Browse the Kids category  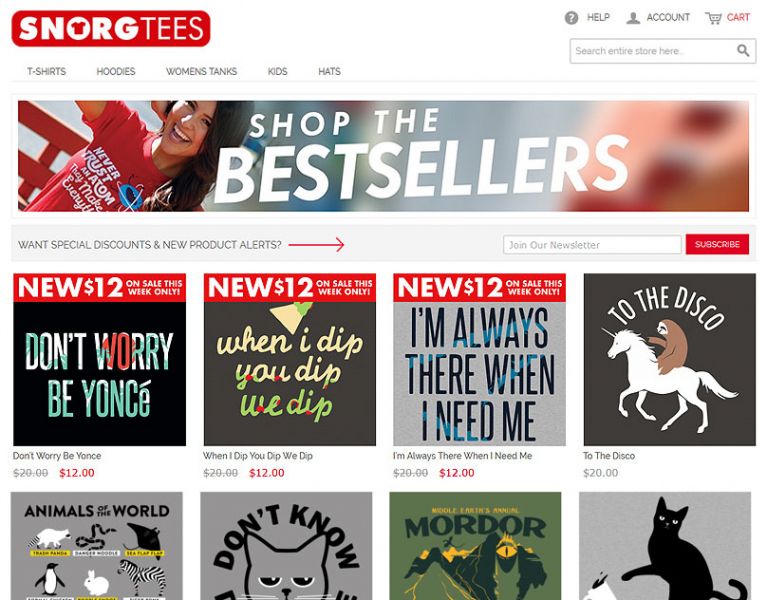coord(277,71)
